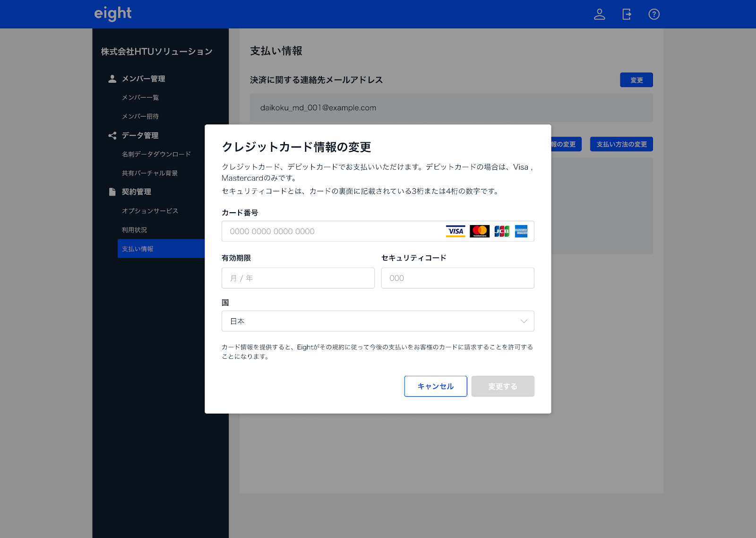Click the Mastercard logo
The width and height of the screenshot is (756, 538).
pos(479,231)
